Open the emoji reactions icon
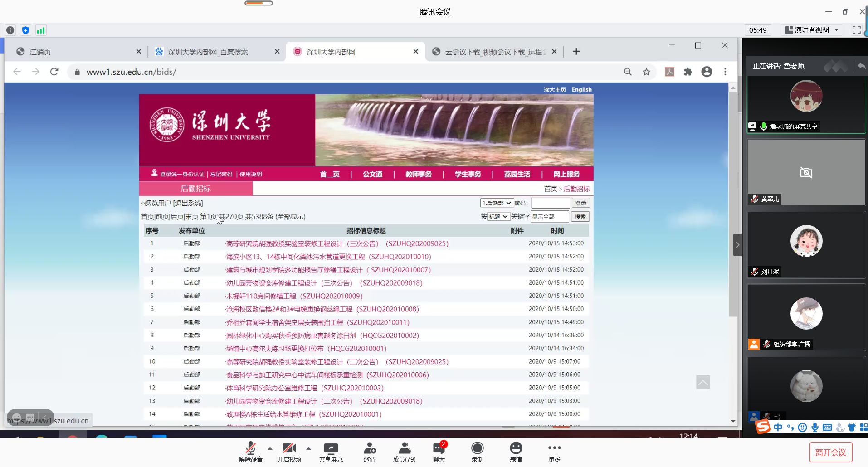Image resolution: width=868 pixels, height=467 pixels. [x=516, y=449]
